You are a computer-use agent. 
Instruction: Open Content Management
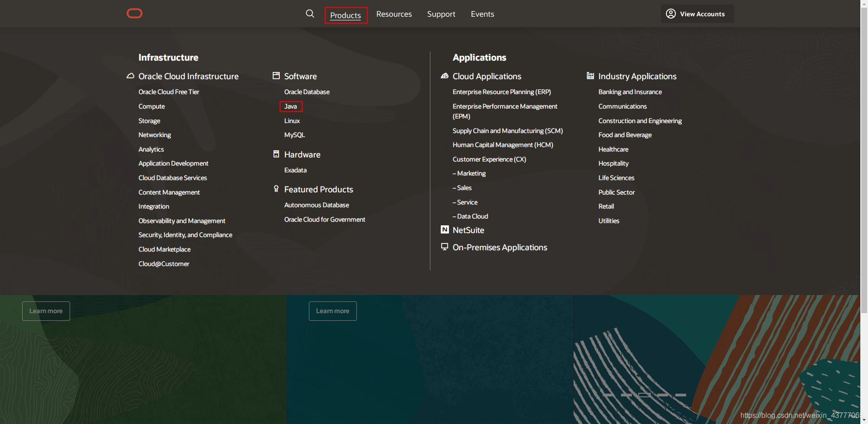coord(169,192)
